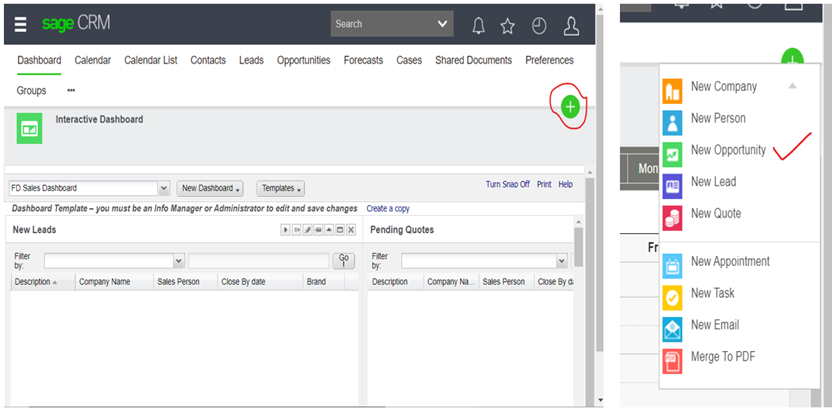Click the Create a copy link
The image size is (832, 417).
pyautogui.click(x=388, y=209)
